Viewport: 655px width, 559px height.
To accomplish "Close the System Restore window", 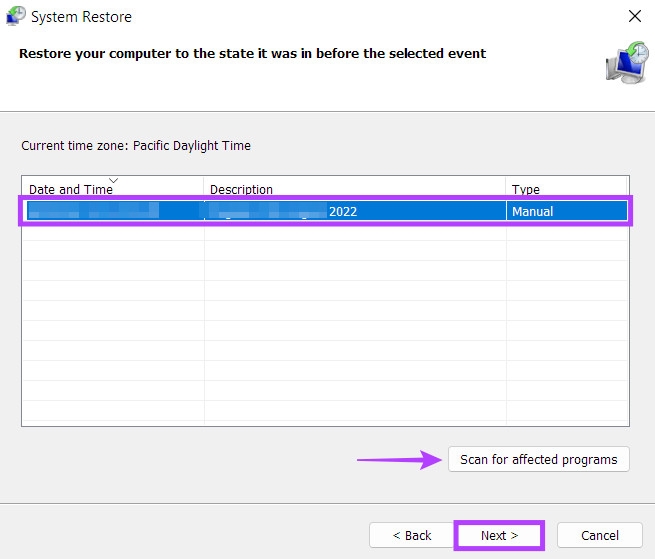I will coord(635,16).
